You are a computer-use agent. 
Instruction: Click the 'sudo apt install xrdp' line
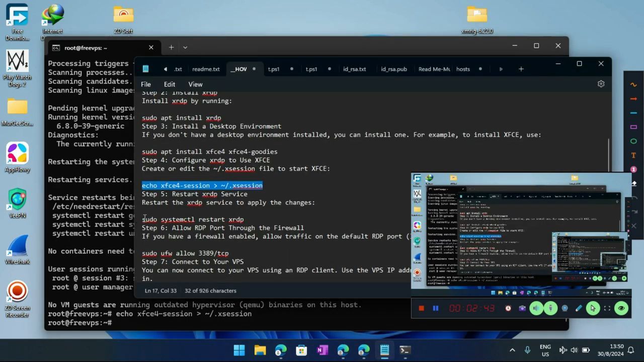click(181, 118)
